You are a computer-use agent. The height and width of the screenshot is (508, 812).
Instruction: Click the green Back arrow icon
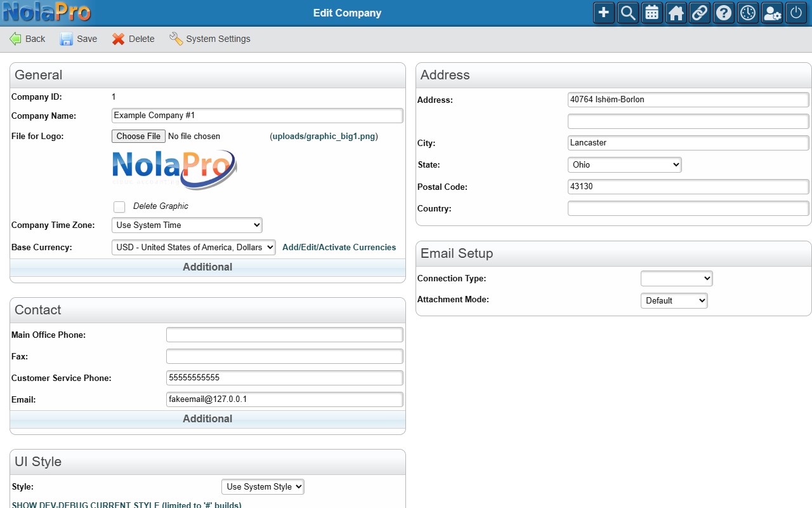(15, 39)
